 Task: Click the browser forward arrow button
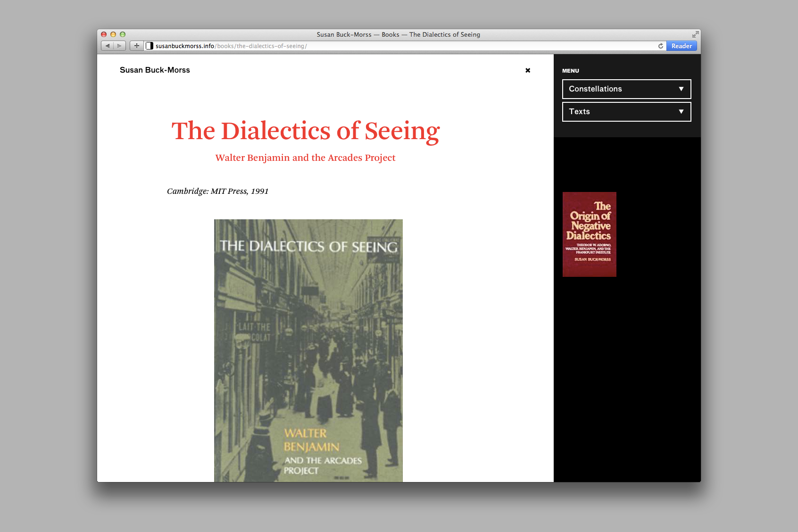[x=120, y=46]
